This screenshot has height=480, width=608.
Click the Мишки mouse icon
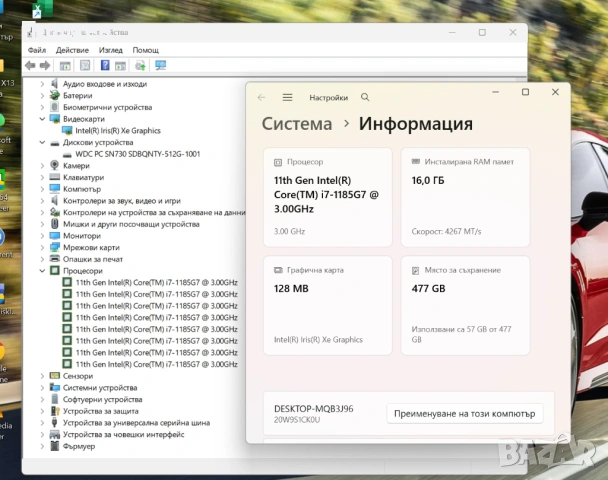click(55, 224)
